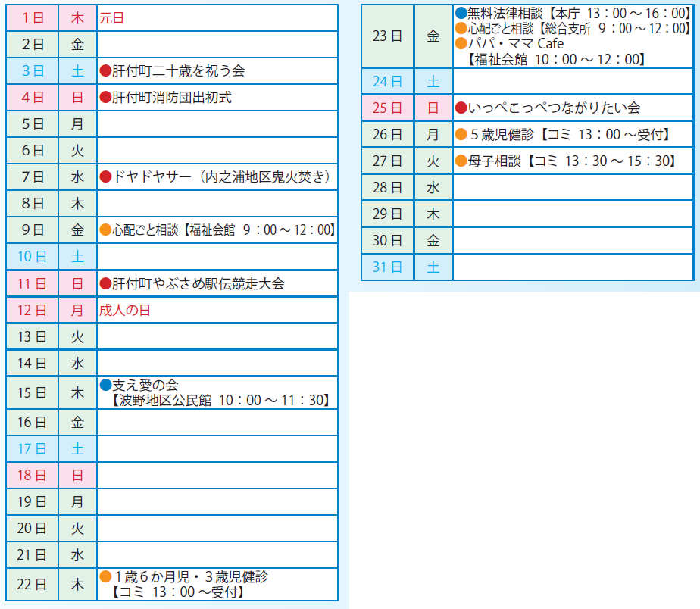
Task: Click the 土 weekday cell for 17日
Action: pyautogui.click(x=77, y=449)
